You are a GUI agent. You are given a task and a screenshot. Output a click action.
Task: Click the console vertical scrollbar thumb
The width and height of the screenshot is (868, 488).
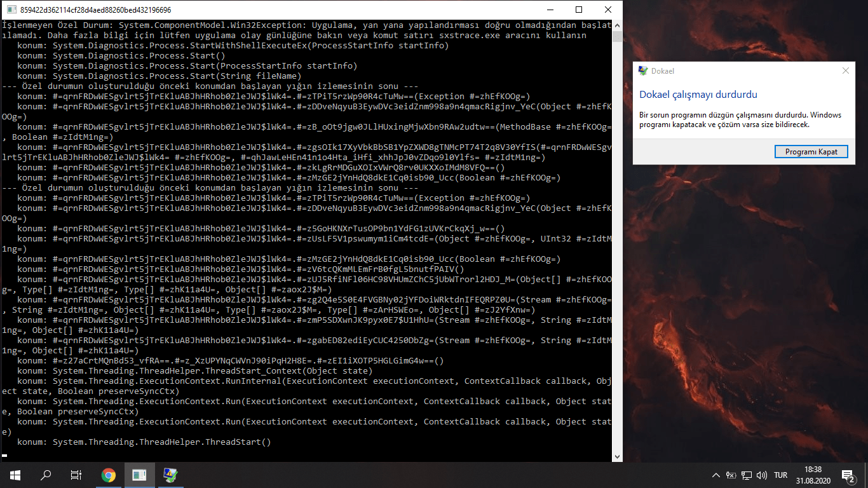tap(617, 36)
